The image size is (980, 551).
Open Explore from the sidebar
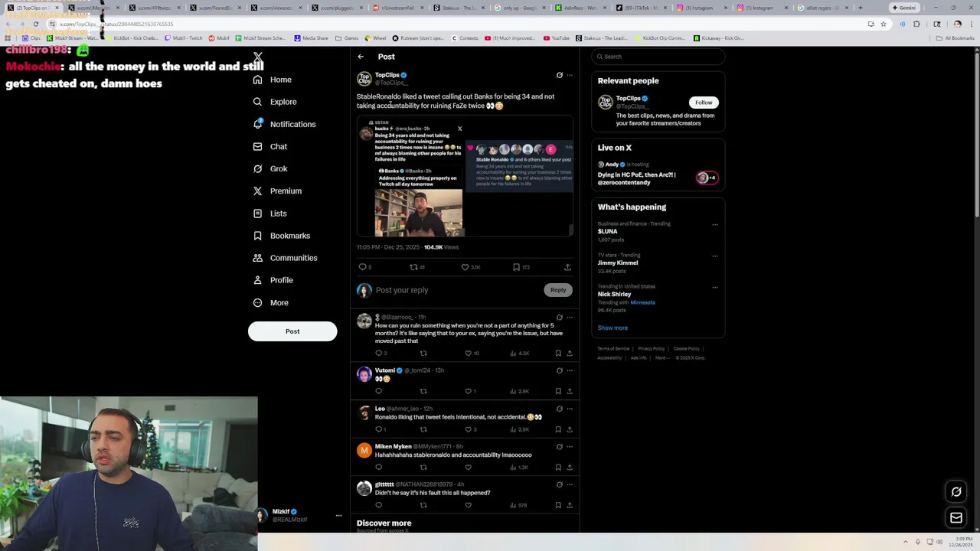click(275, 102)
